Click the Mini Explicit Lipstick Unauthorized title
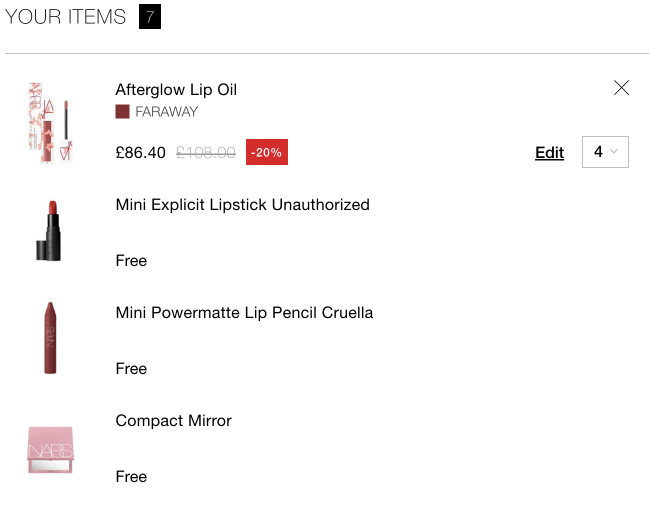Screen dimensions: 650x505 tap(243, 204)
